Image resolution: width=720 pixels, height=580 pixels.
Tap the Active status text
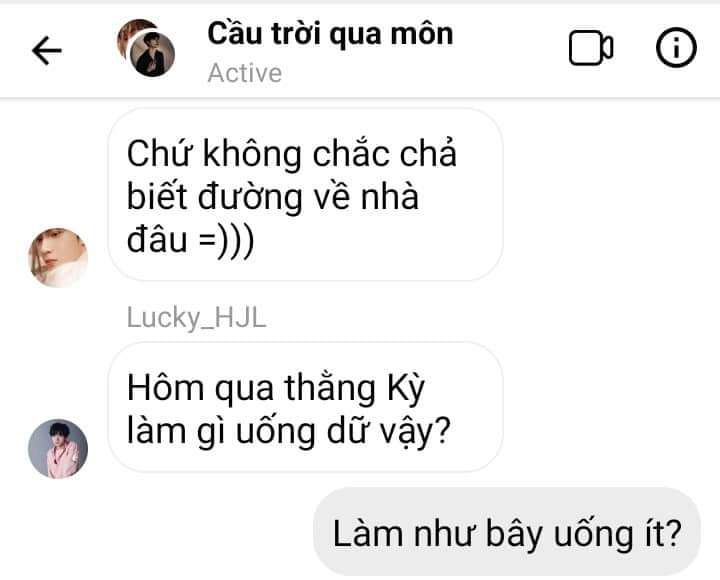pyautogui.click(x=244, y=73)
